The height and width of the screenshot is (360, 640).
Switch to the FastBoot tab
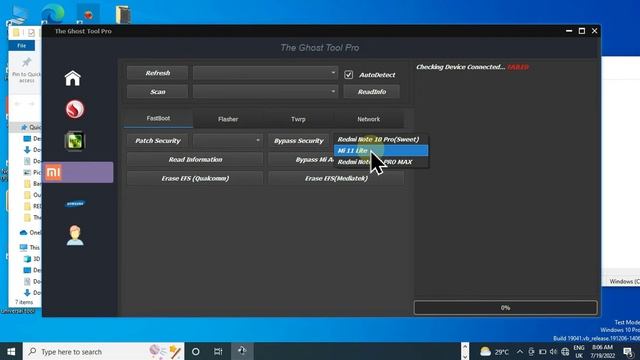pos(158,118)
